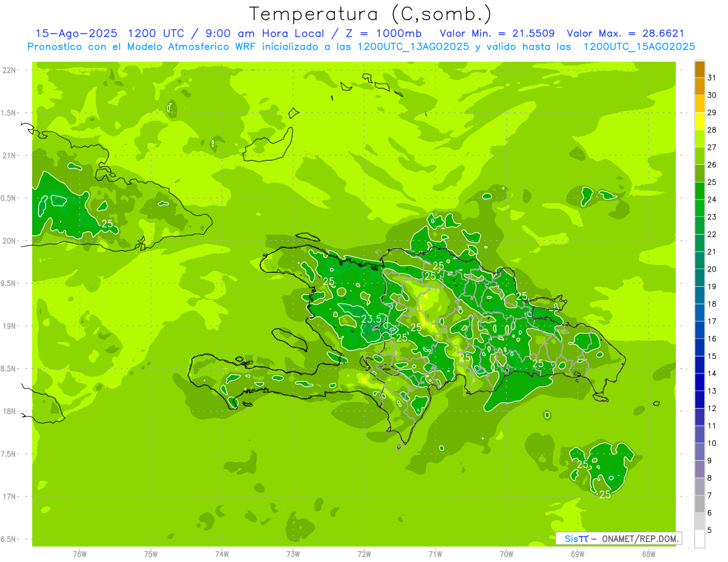Click latitude label "21N"
The width and height of the screenshot is (728, 562).
coord(9,155)
